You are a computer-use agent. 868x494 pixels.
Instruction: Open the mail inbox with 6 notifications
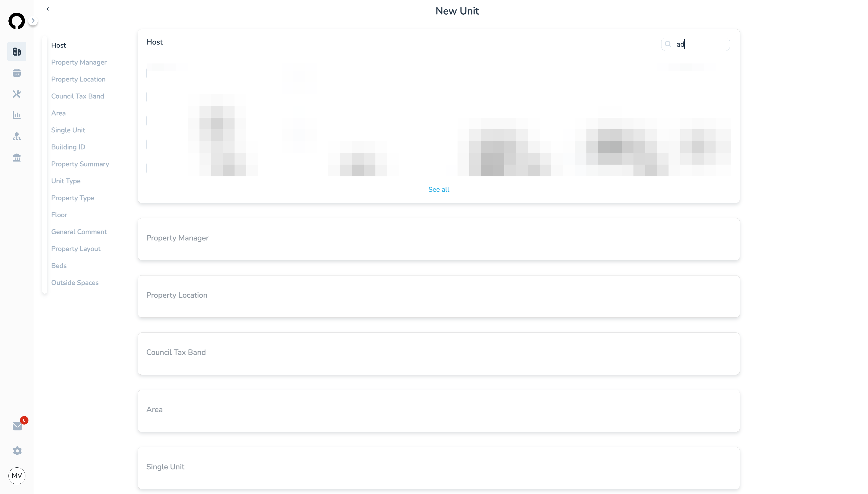coord(17,426)
